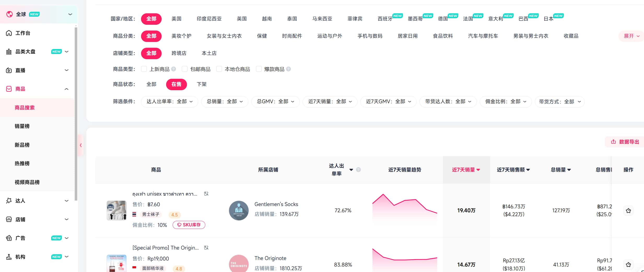Click the compare icon beside the socks product
644x272 pixels.
(206, 194)
